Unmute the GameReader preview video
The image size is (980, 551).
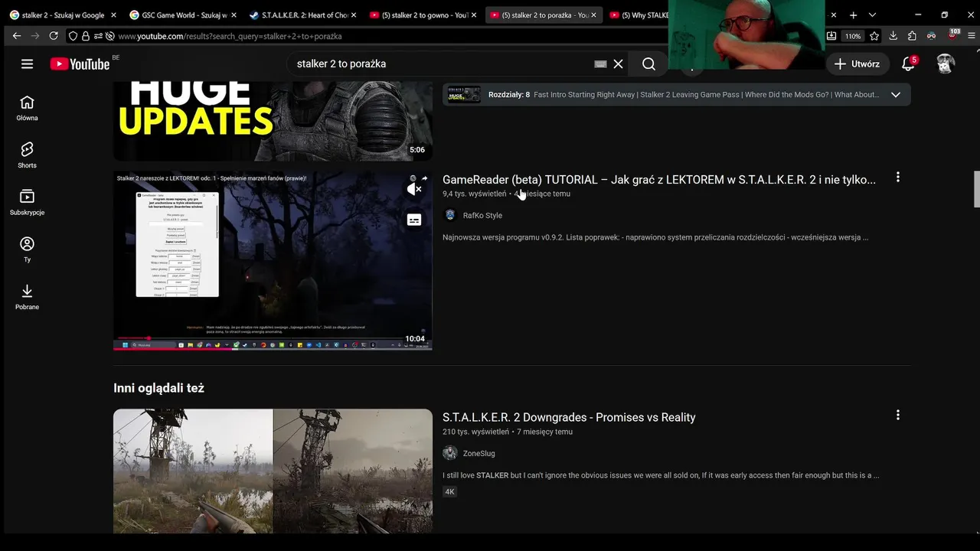point(414,189)
